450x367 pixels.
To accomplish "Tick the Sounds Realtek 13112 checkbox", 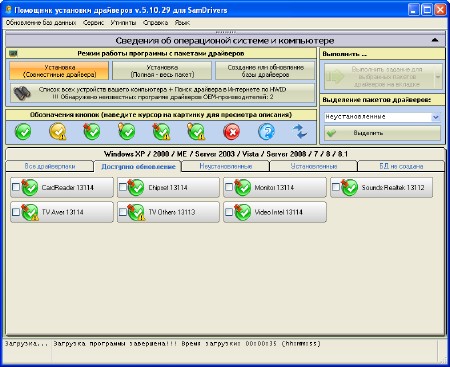I will pos(336,187).
